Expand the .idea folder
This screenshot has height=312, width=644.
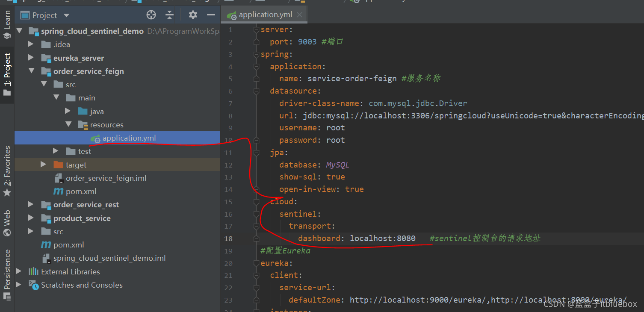[31, 44]
